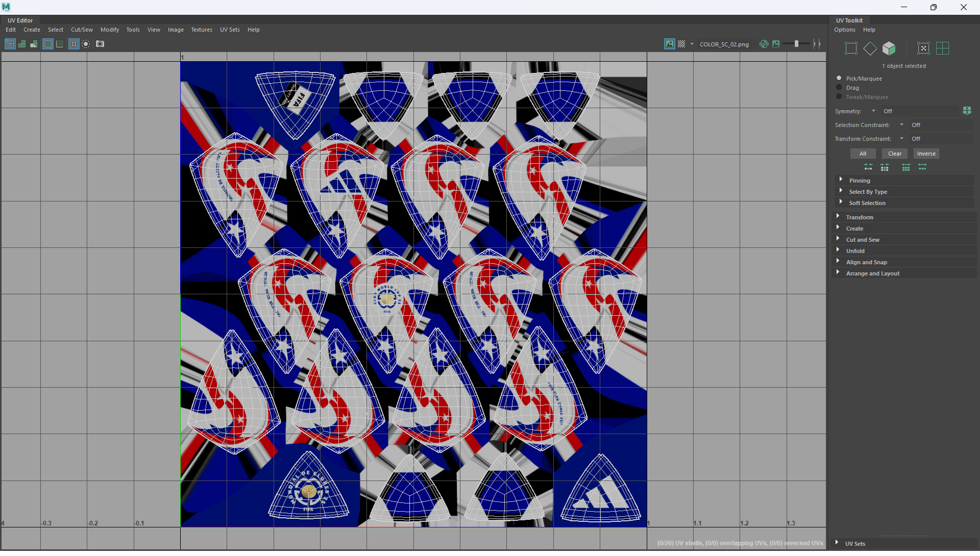
Task: Click the toolbar collapse arrows icon
Action: (x=817, y=44)
